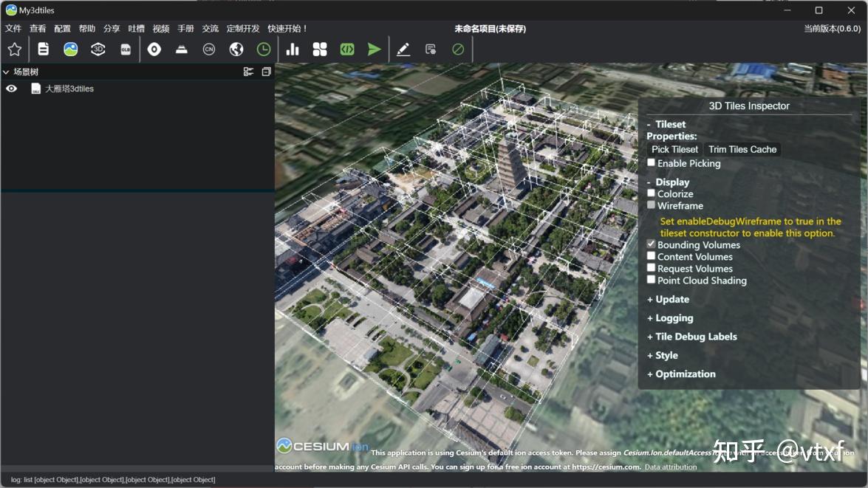Screen dimensions: 868x488
Task: Enable the Colorize checkbox
Action: [651, 193]
